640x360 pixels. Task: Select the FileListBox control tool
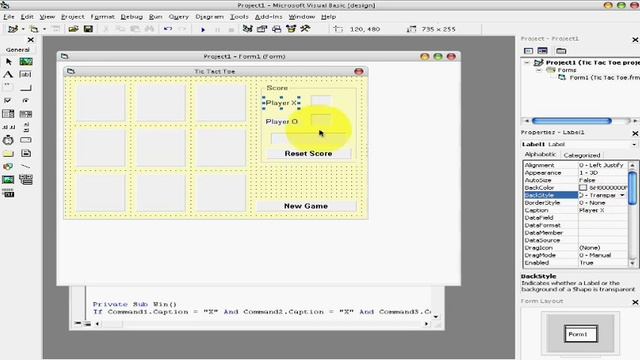pyautogui.click(x=26, y=153)
